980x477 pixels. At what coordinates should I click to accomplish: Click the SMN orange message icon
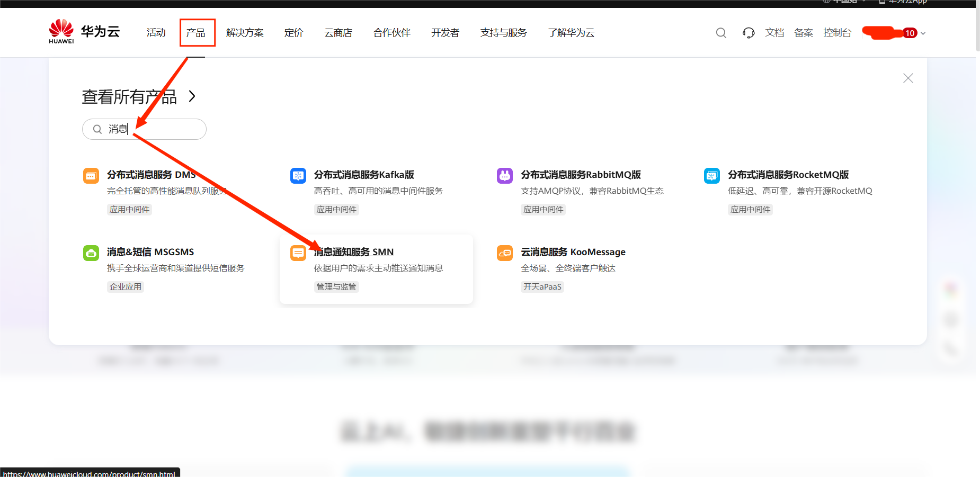click(298, 253)
